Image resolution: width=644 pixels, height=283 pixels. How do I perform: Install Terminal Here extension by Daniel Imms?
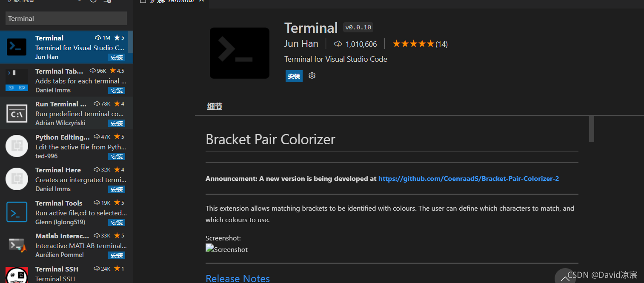pyautogui.click(x=116, y=189)
